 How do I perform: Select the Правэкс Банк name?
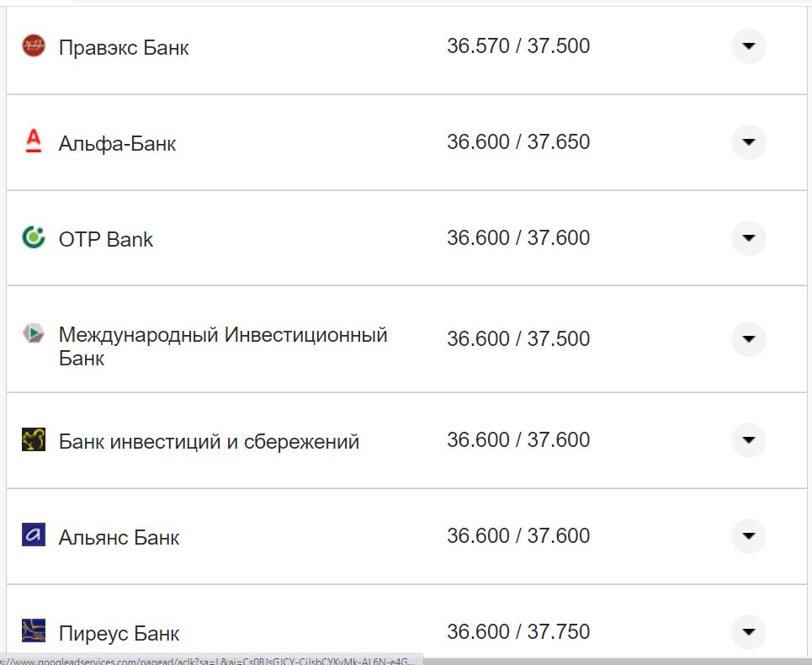click(x=124, y=47)
